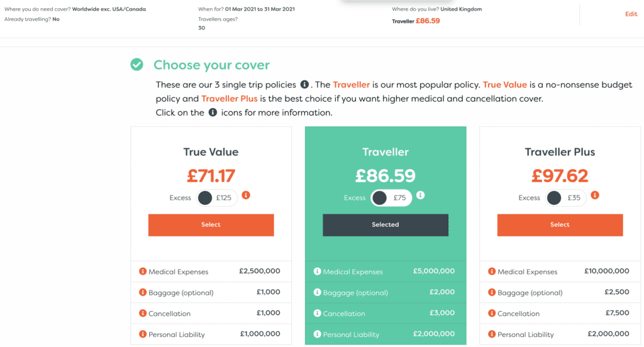This screenshot has height=347, width=644.
Task: Click info icon after 'single trip policies'
Action: [305, 84]
